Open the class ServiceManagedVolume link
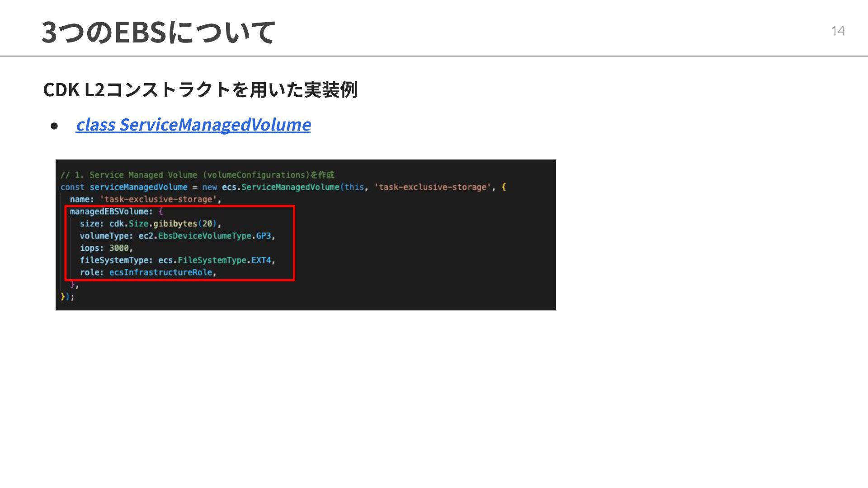The width and height of the screenshot is (868, 488). (x=193, y=125)
